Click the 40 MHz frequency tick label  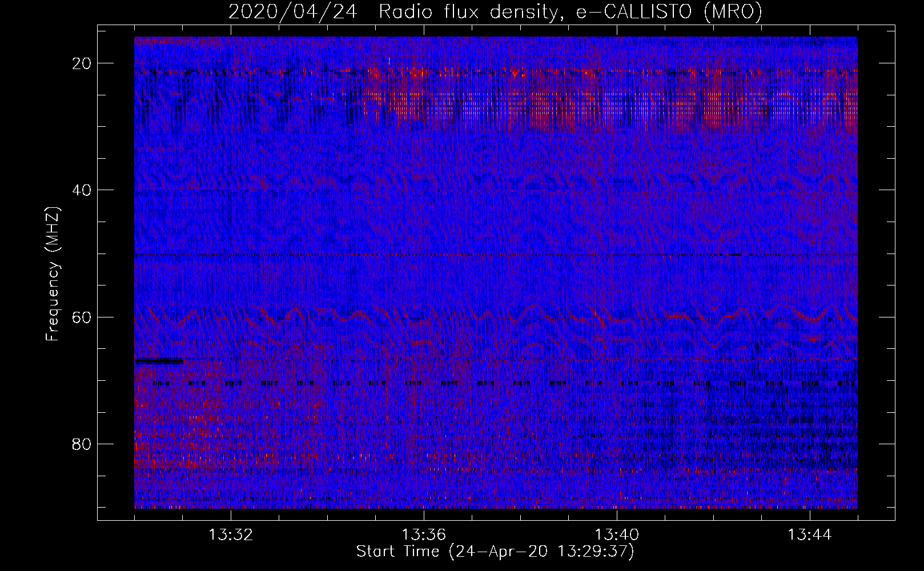[82, 190]
